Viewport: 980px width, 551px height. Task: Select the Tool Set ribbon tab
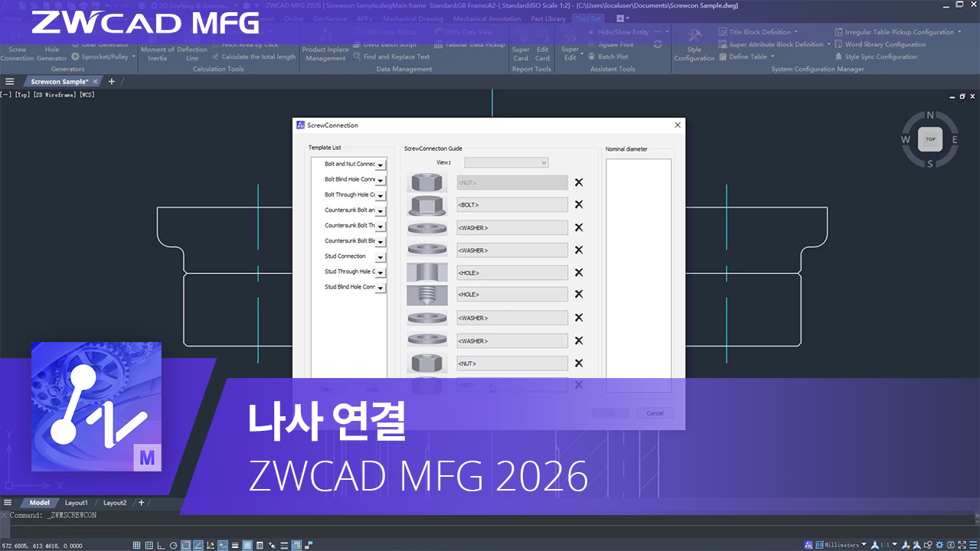588,18
